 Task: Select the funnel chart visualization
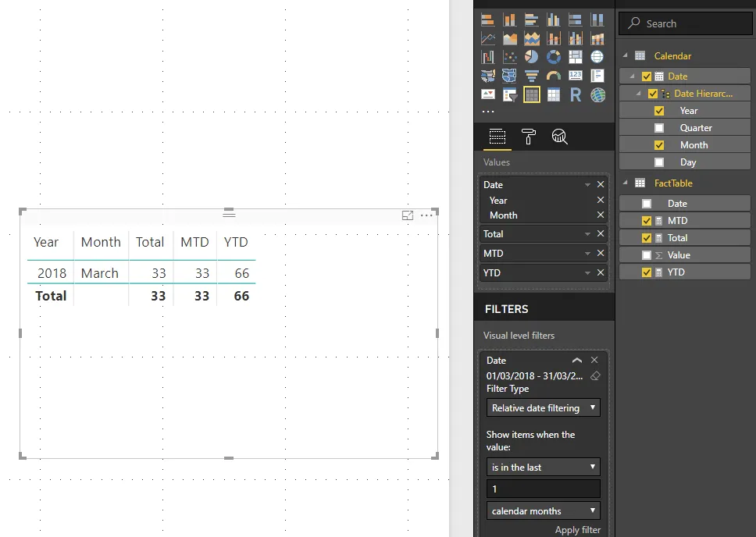pyautogui.click(x=531, y=76)
